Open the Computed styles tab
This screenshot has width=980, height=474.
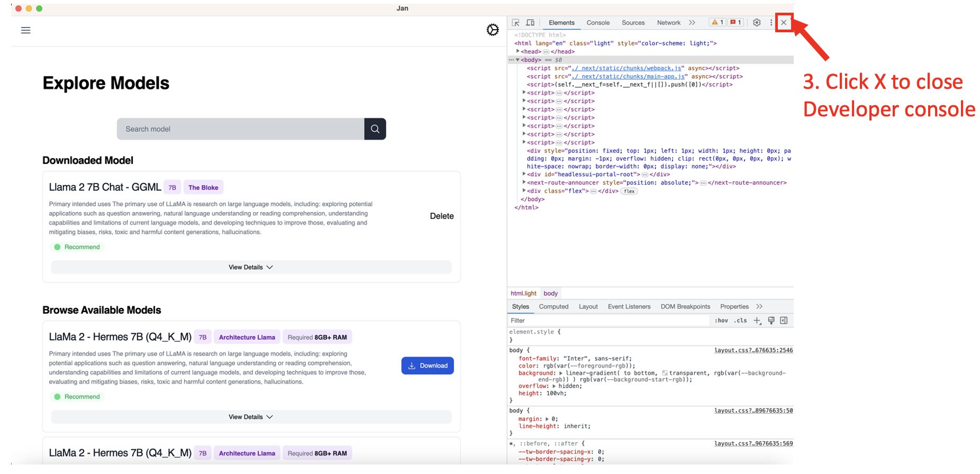click(x=553, y=307)
